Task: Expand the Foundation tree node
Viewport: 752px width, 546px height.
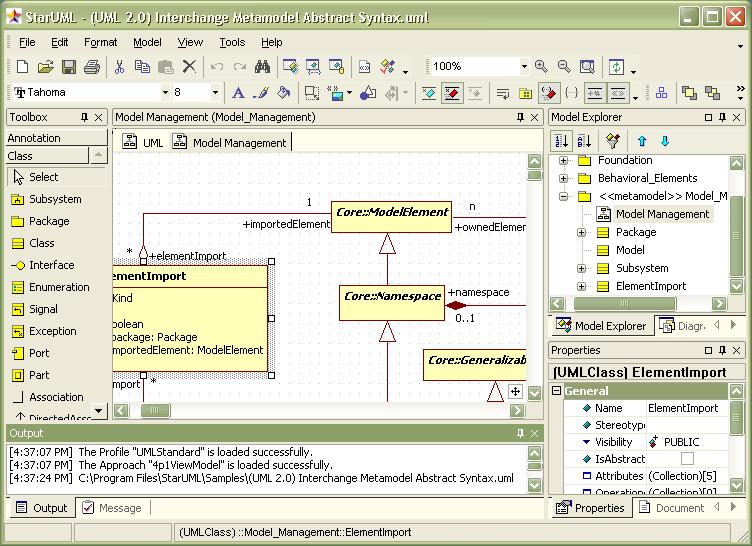Action: [564, 160]
